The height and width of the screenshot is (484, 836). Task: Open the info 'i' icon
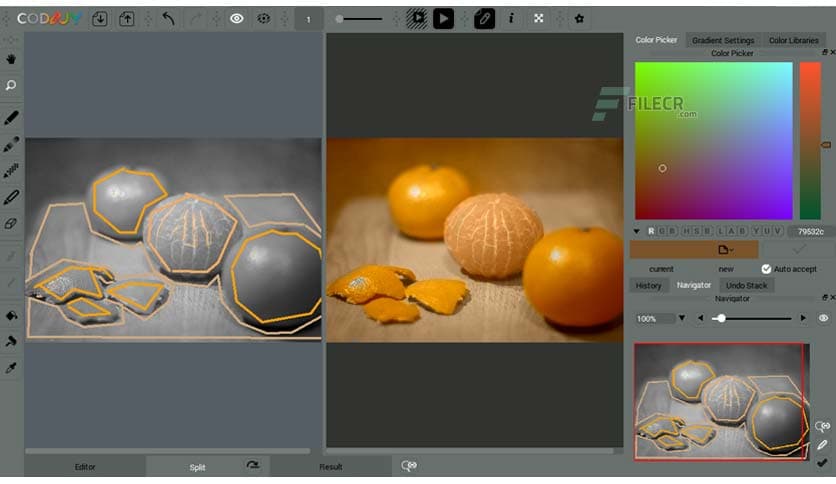(511, 18)
